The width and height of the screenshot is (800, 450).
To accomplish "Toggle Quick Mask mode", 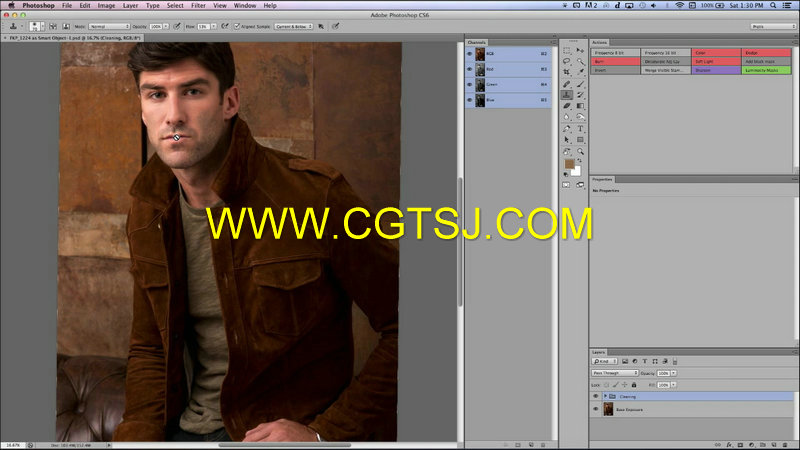I will click(x=566, y=185).
